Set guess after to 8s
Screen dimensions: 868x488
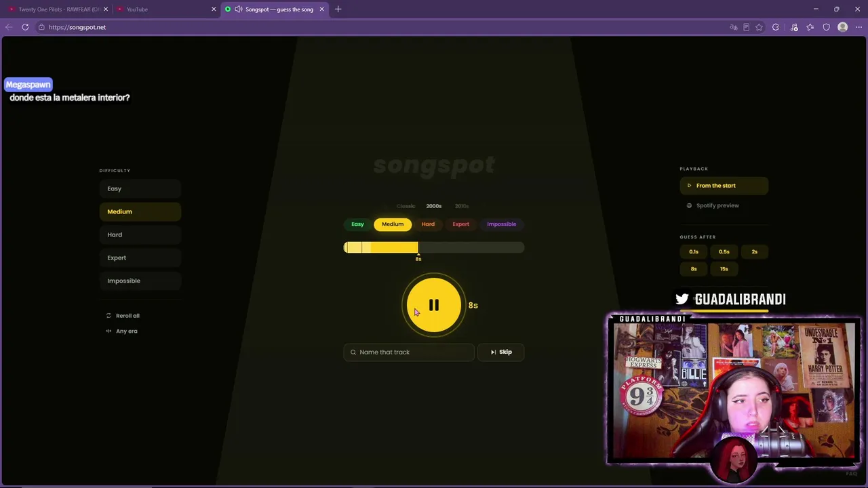click(694, 269)
